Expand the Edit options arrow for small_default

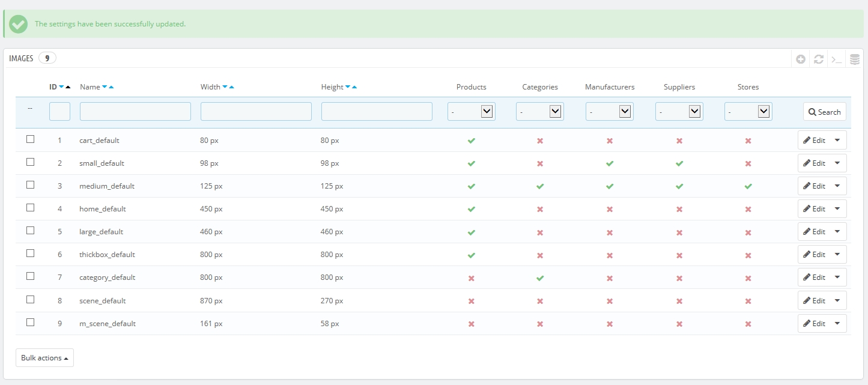pos(837,163)
